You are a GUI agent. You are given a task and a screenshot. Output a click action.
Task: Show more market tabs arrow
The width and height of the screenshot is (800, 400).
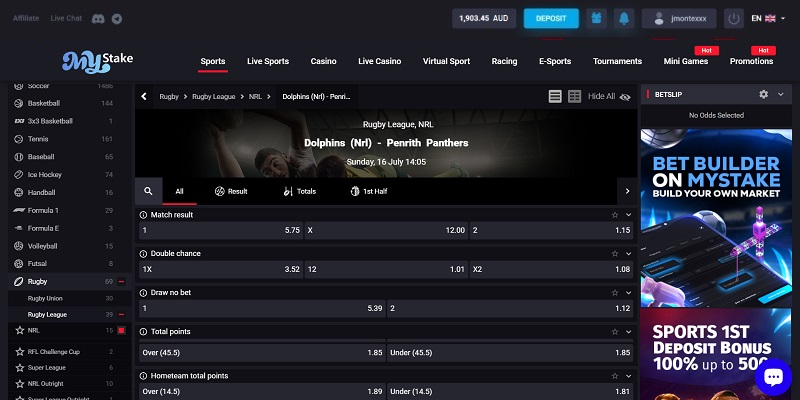628,191
